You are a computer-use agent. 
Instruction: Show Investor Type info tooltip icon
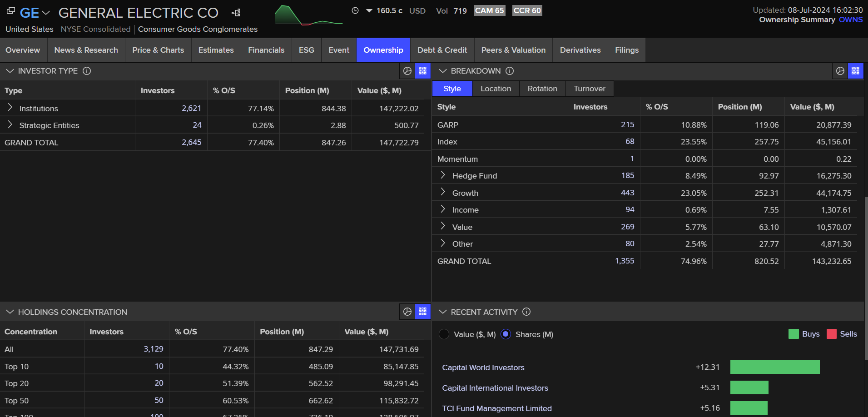[87, 71]
